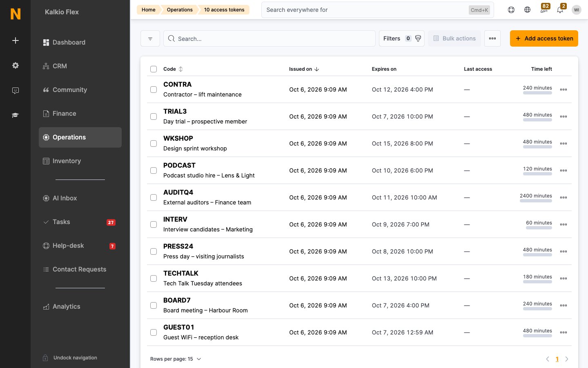Open Community in the sidebar

[80, 90]
